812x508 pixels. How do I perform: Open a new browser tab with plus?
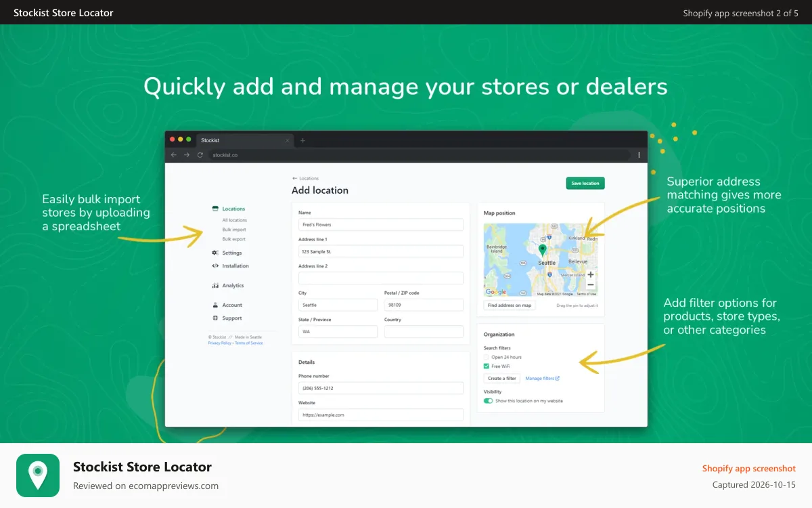pos(302,140)
